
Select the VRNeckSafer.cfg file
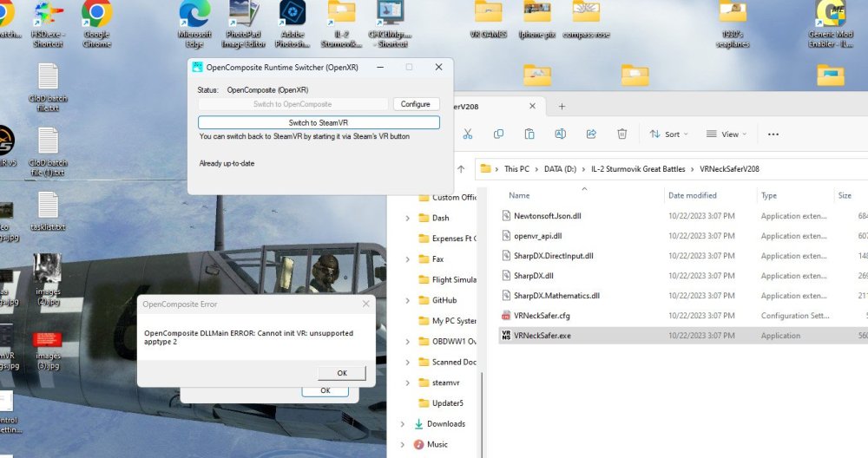coord(542,316)
